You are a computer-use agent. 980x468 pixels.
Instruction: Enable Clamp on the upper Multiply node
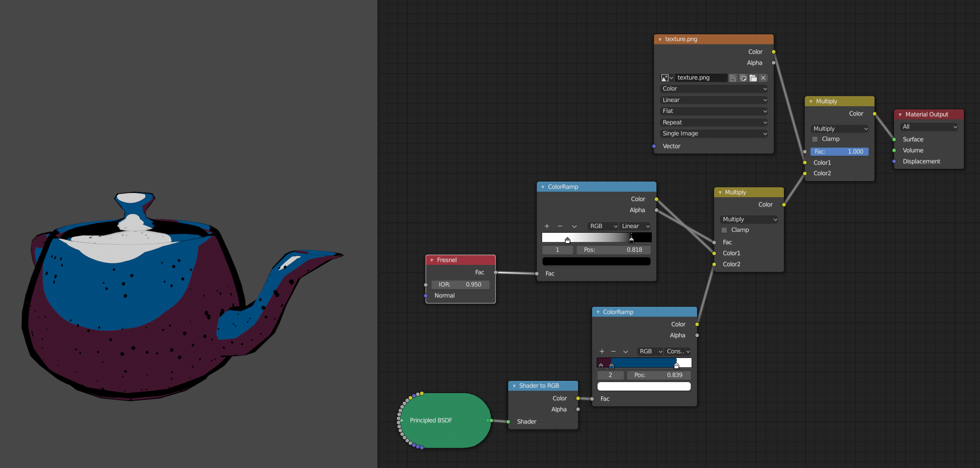(x=814, y=139)
